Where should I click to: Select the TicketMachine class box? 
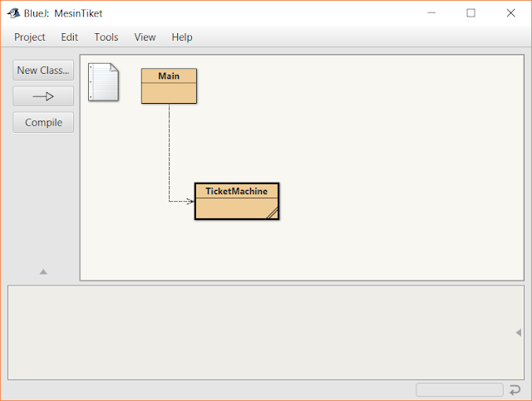(x=237, y=202)
